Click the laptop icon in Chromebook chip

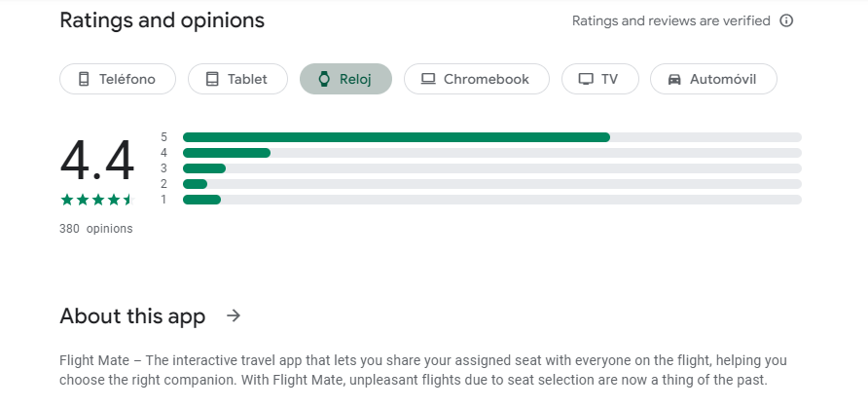pos(427,79)
